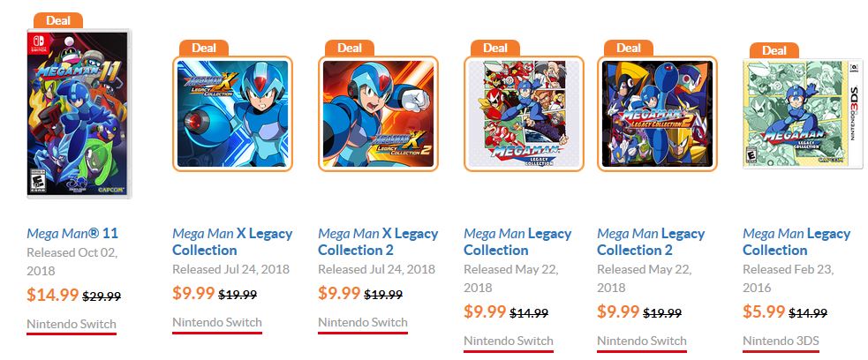Click the Deal tag on the 3DS game
868x360 pixels.
pos(774,49)
